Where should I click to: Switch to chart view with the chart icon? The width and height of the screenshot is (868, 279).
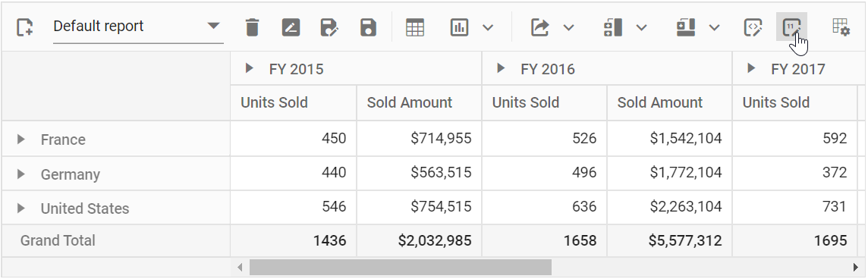click(x=459, y=27)
